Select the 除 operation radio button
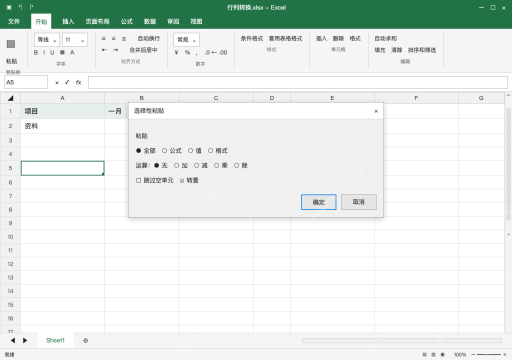This screenshot has width=512, height=360. tap(236, 165)
